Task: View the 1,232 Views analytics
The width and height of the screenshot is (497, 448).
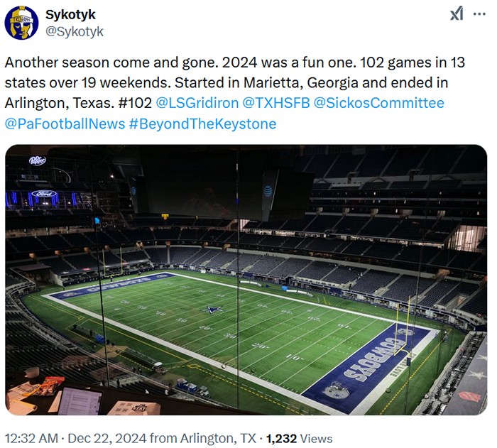Action: click(x=299, y=439)
